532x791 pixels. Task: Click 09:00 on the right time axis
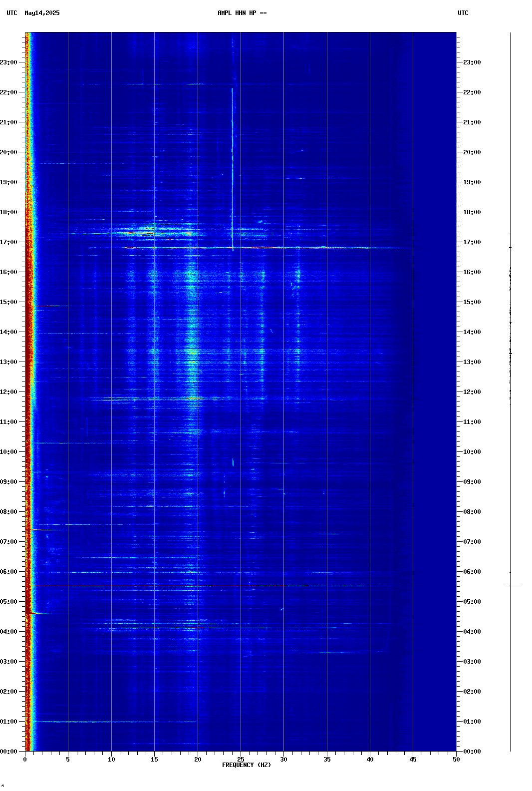tap(472, 482)
